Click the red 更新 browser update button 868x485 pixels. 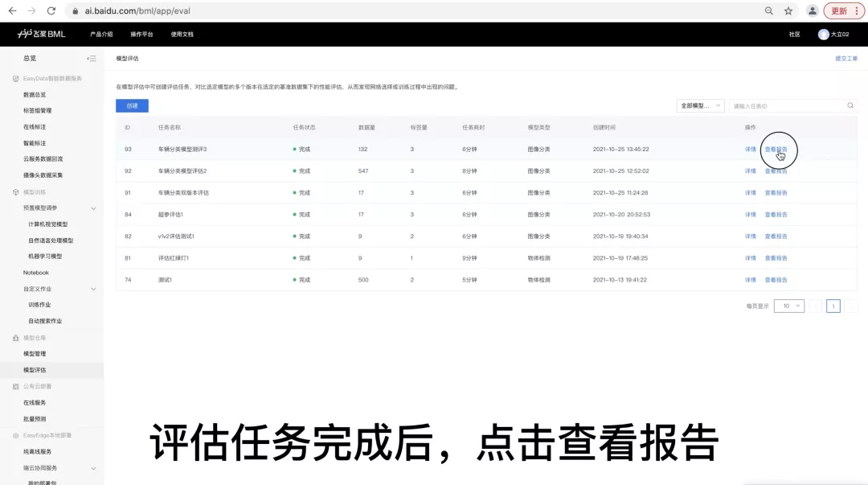click(844, 10)
